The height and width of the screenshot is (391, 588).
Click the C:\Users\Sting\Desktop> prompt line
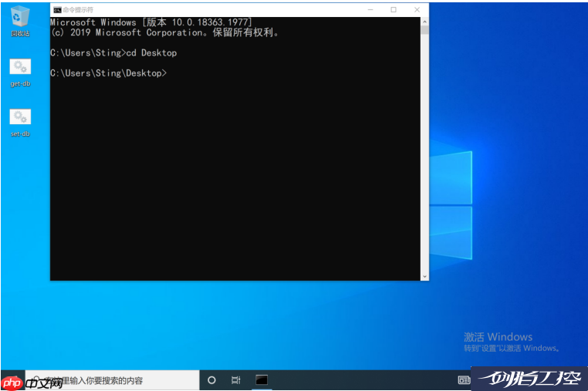pos(108,73)
